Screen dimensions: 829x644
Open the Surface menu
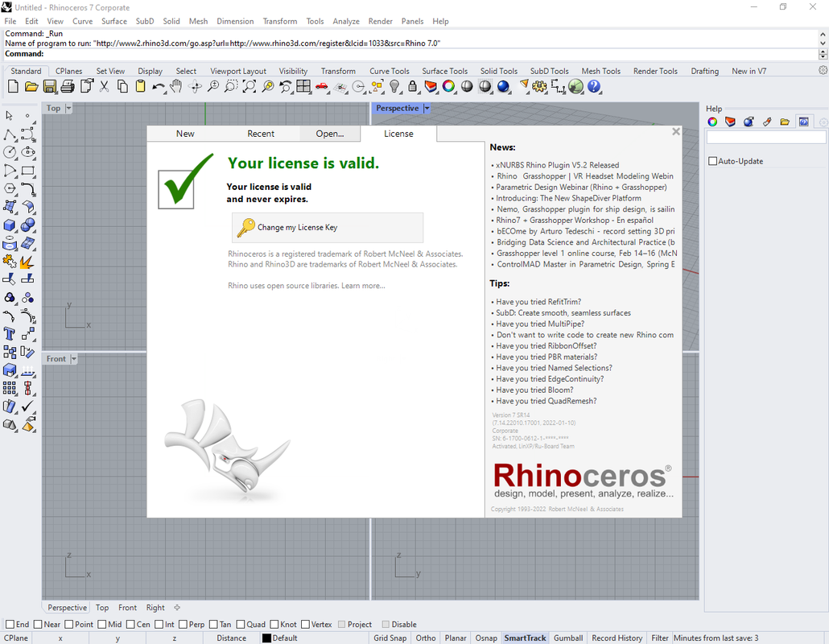point(114,21)
